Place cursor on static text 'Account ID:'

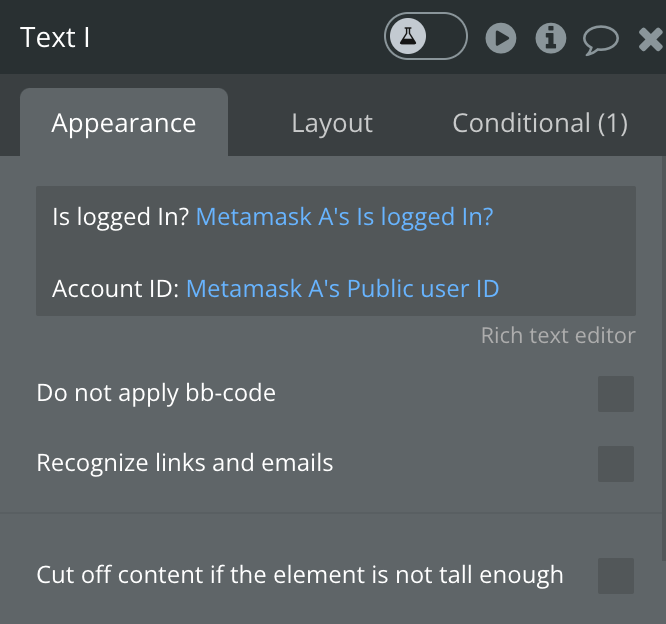click(x=116, y=289)
